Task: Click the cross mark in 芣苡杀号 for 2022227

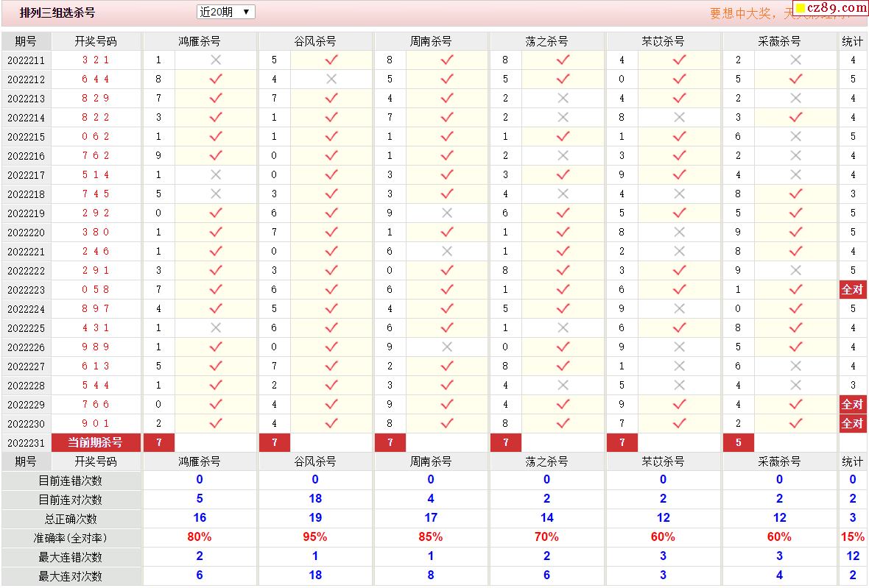Action: coord(680,366)
